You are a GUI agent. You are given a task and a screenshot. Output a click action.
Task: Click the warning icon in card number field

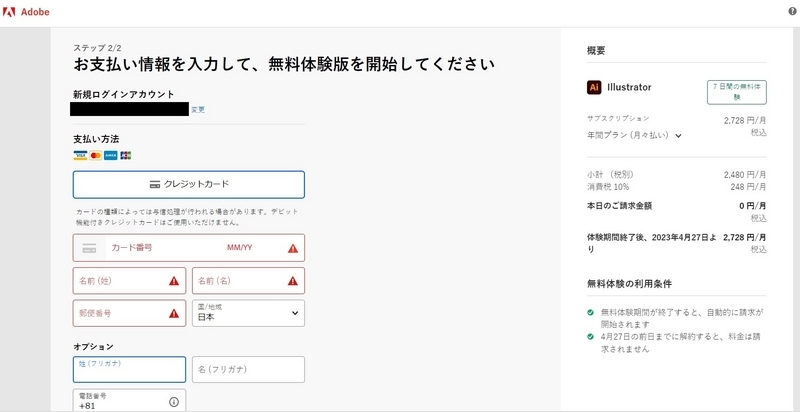(293, 248)
